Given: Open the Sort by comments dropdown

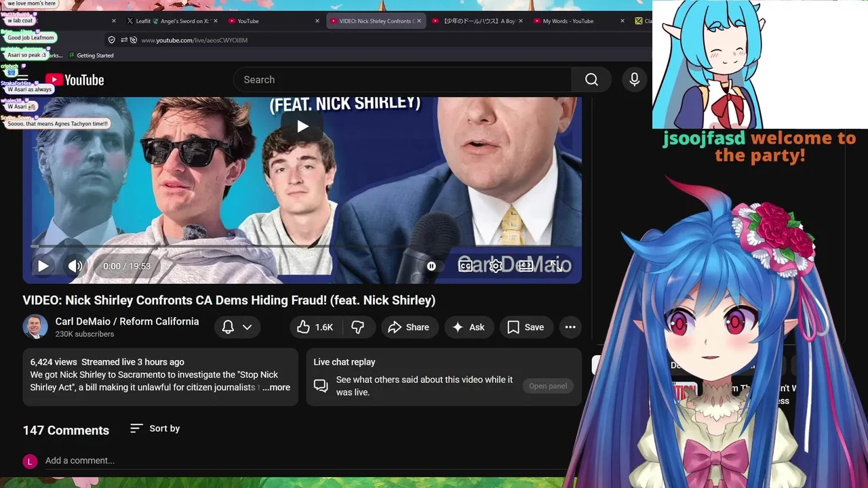Looking at the screenshot, I should pyautogui.click(x=155, y=428).
